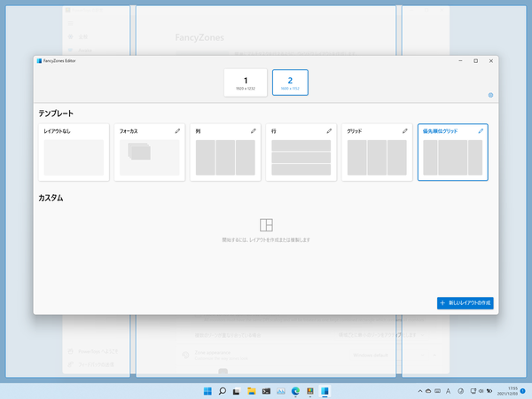The width and height of the screenshot is (532, 399).
Task: Open the clock showing 17:55
Action: click(507, 391)
